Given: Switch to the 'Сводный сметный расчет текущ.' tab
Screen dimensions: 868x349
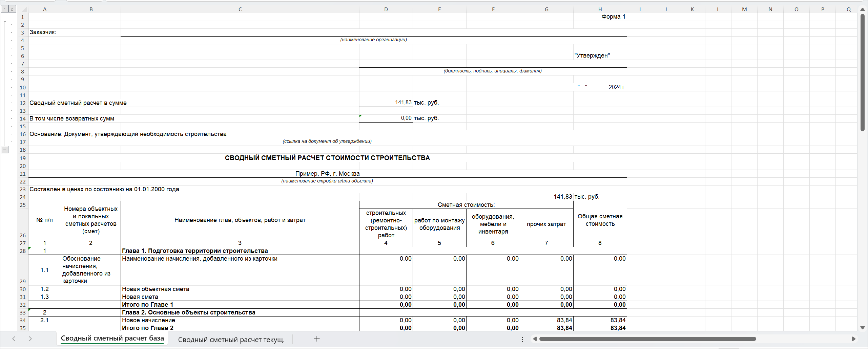Looking at the screenshot, I should [x=231, y=340].
